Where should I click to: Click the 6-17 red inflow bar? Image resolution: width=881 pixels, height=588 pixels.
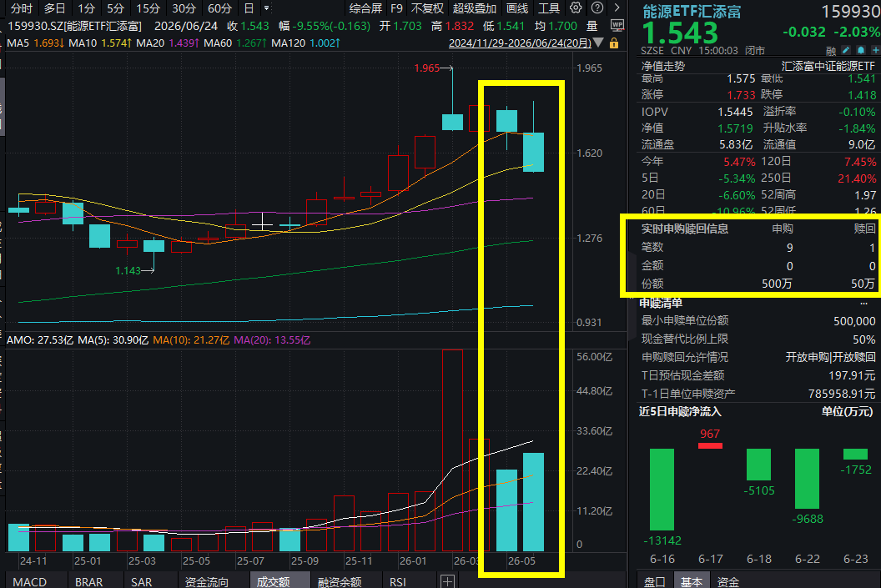coord(710,446)
